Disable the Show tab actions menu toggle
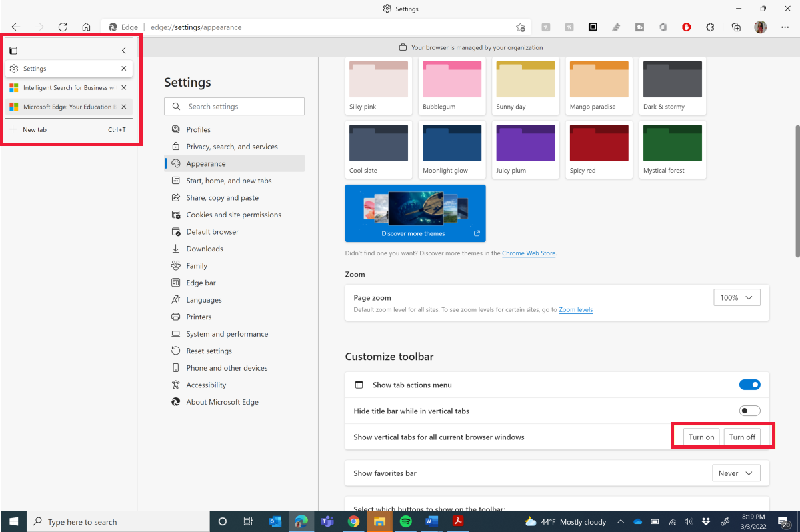Viewport: 800px width, 532px height. tap(749, 384)
